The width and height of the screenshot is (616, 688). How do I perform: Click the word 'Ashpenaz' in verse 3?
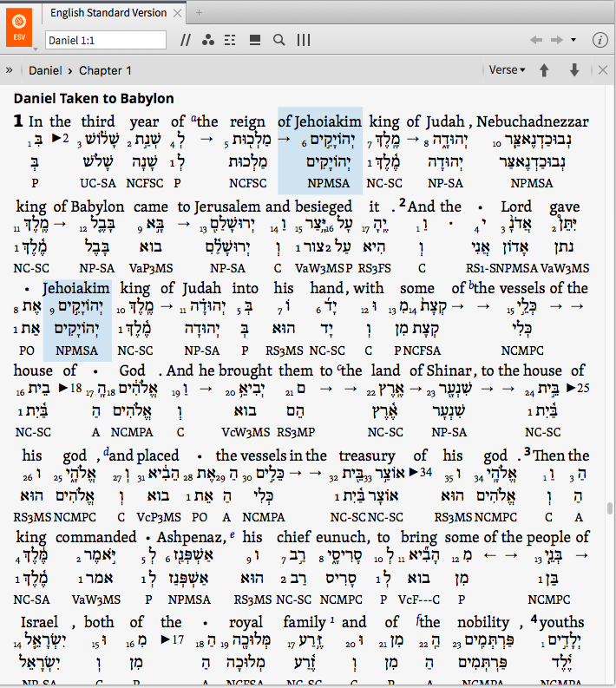click(189, 537)
